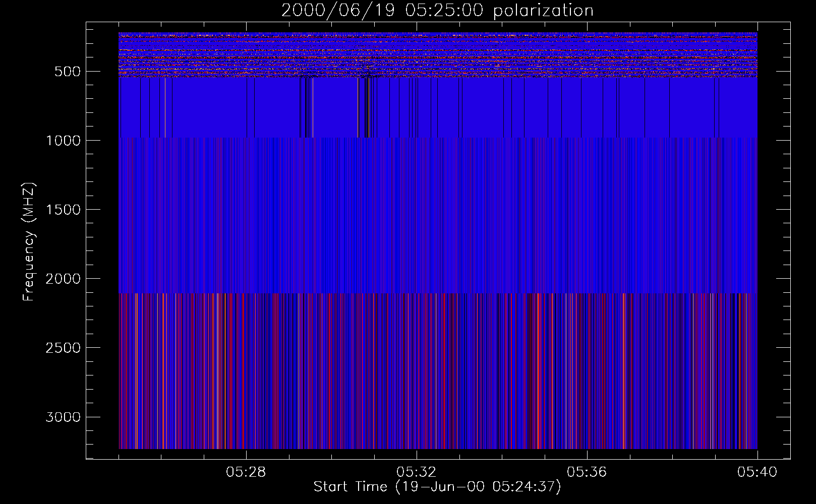
Task: Click the 1500 frequency tick label
Action: click(x=63, y=210)
